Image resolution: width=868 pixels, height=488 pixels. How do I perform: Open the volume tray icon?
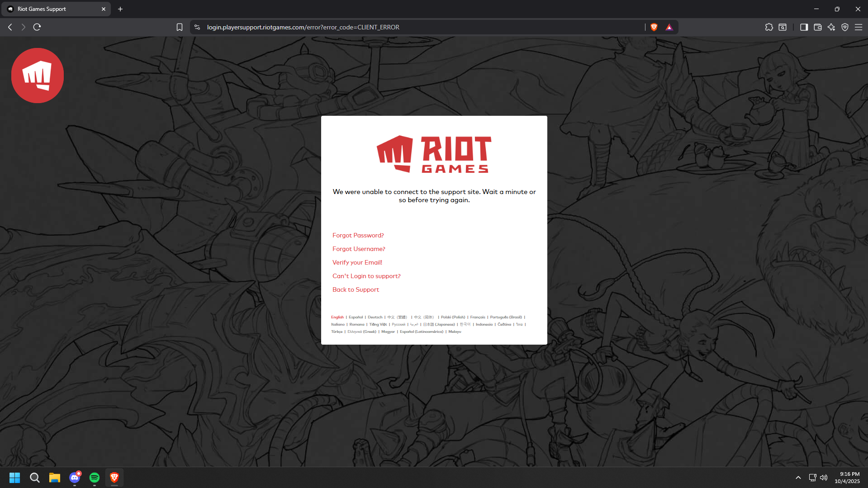pyautogui.click(x=824, y=478)
